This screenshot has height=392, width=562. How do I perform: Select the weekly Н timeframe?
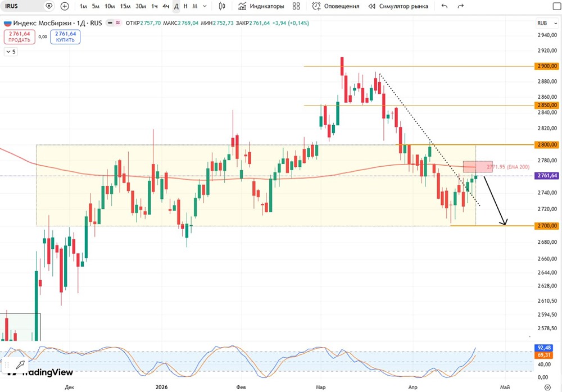(x=185, y=6)
